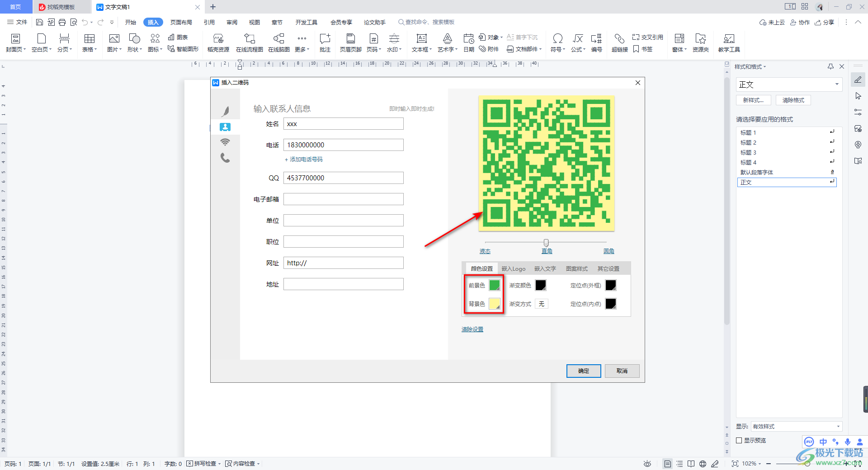Toggle spell check in status bar
Screen dimensions: 868x470
[203, 464]
